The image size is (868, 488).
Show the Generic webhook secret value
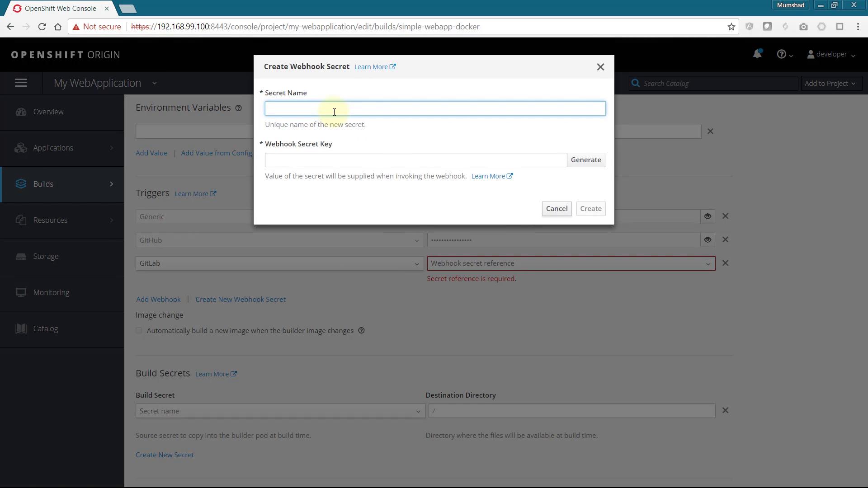pos(708,216)
